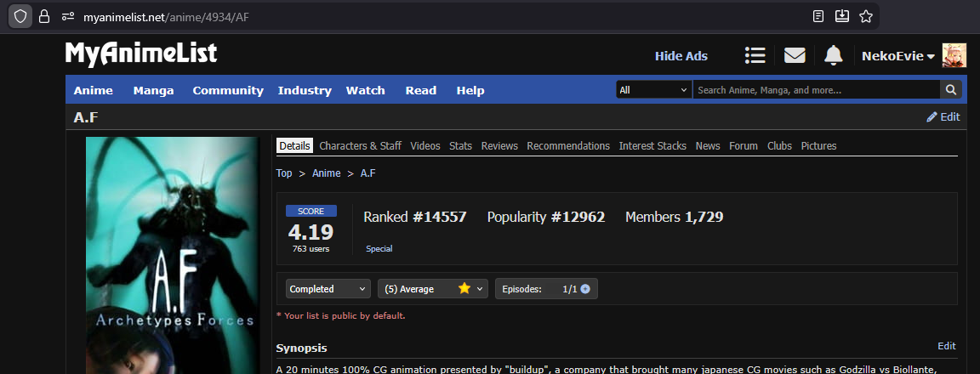Viewport: 980px width, 374px height.
Task: Open the Completed status dropdown
Action: [x=328, y=289]
